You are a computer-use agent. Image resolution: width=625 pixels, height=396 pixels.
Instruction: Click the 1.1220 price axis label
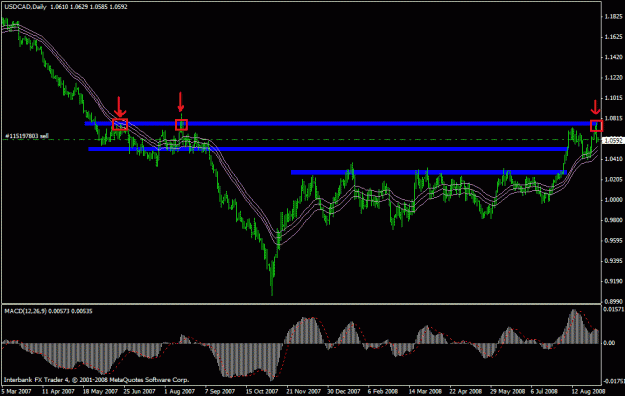coord(613,77)
